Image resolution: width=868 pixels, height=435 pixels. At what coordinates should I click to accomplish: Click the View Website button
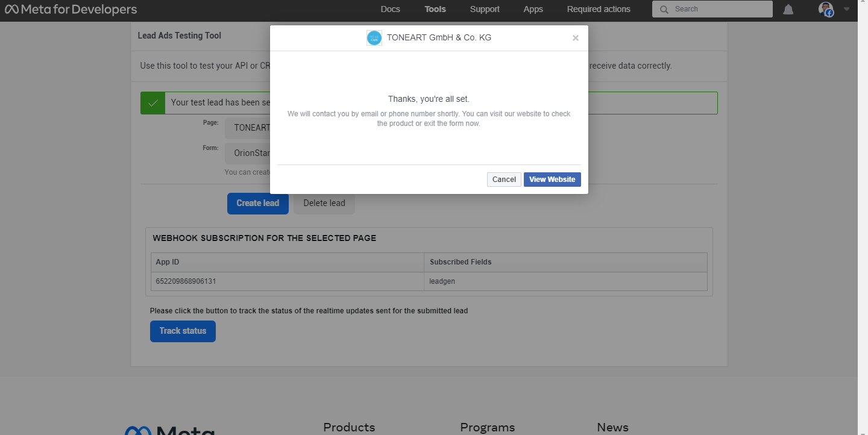coord(552,180)
